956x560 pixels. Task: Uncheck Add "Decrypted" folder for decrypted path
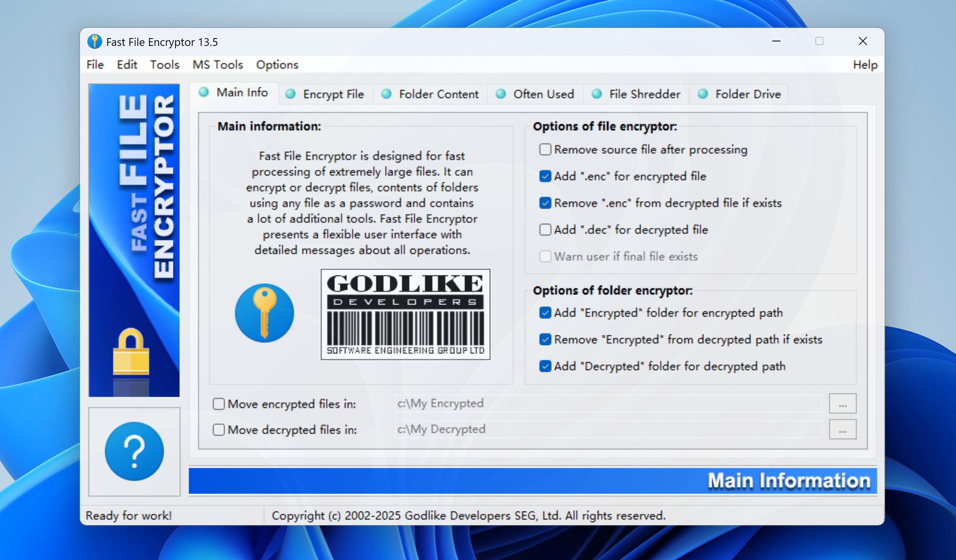545,366
